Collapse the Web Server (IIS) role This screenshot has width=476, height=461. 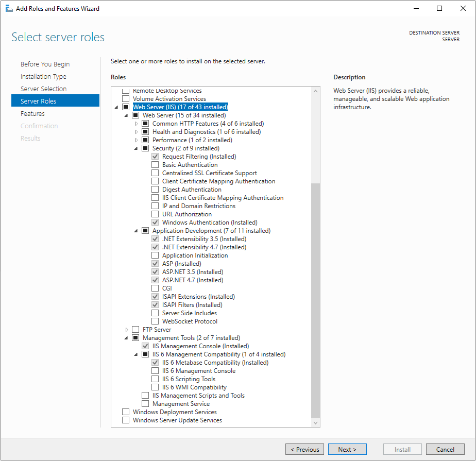pos(116,107)
